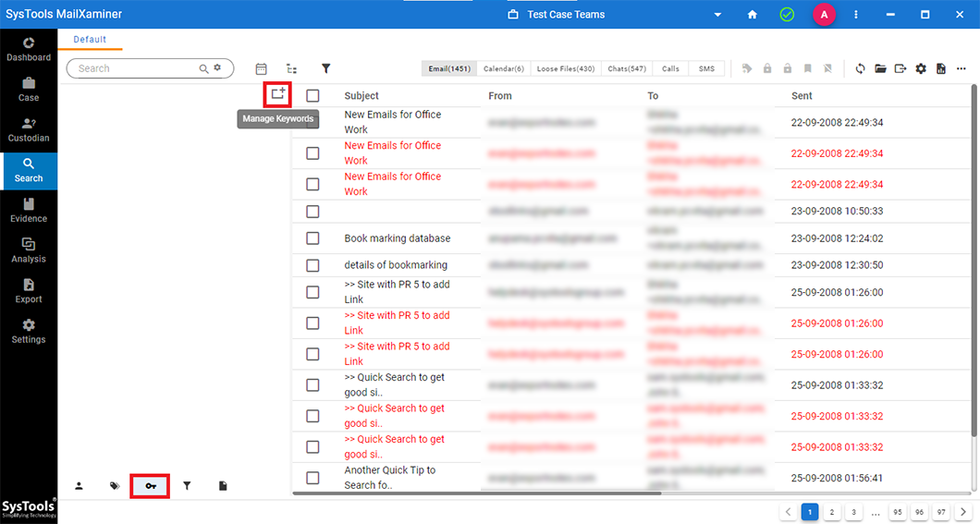Check the row sent 23-09-2008 10:50:33
This screenshot has height=524, width=980.
pos(312,212)
